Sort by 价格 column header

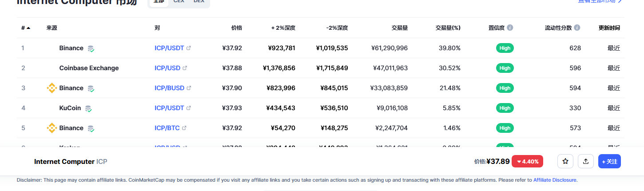tap(237, 28)
